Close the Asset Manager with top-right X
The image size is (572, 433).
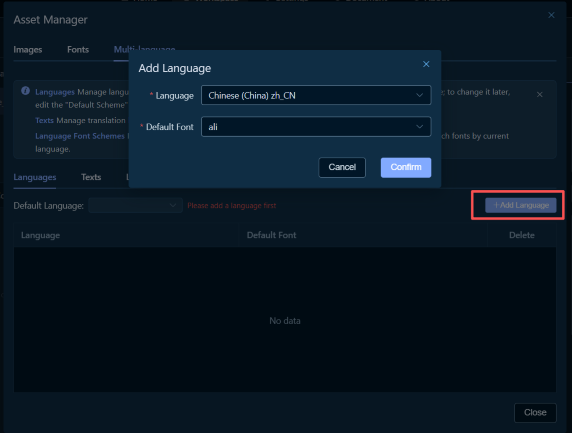pos(551,15)
